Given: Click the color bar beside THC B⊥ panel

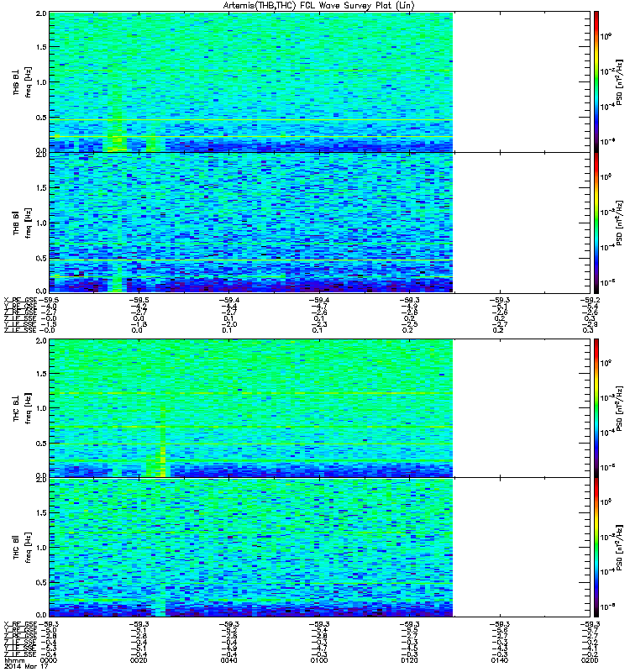Looking at the screenshot, I should click(x=596, y=408).
